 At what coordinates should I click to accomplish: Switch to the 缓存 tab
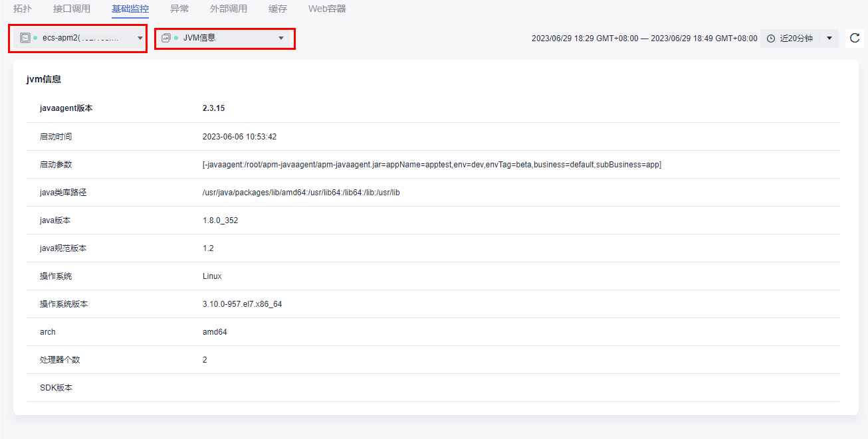(x=278, y=9)
